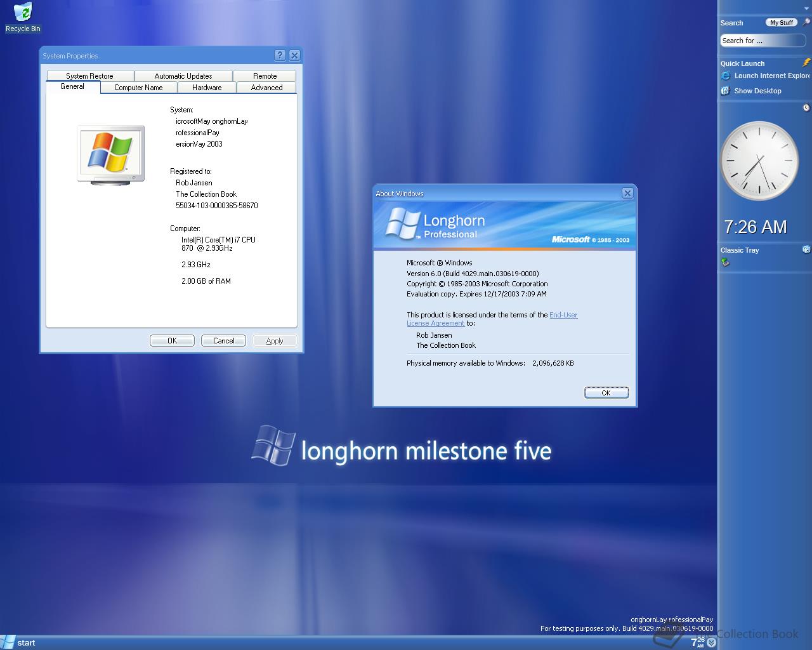Click the Launch Internet Explorer link text
The image size is (812, 650).
(772, 76)
